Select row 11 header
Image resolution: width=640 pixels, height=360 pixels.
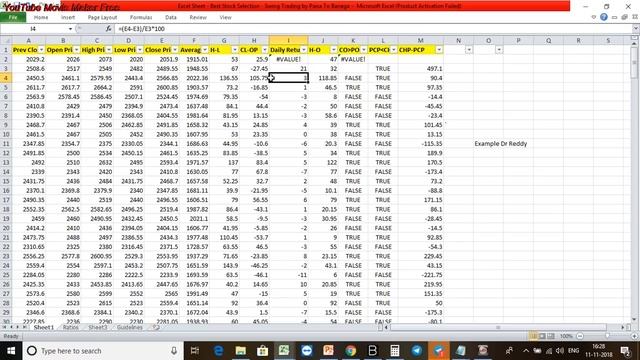click(6, 144)
